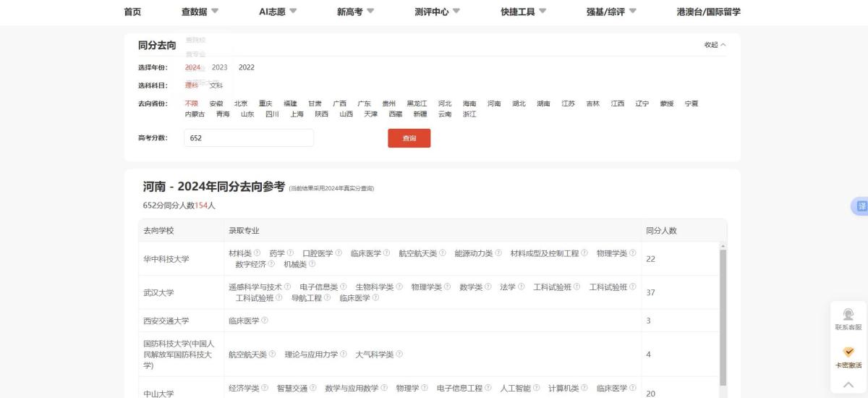Screen dimensions: 868x398
Task: Click help icon next to 遥感科学与技术
Action: pyautogui.click(x=287, y=287)
